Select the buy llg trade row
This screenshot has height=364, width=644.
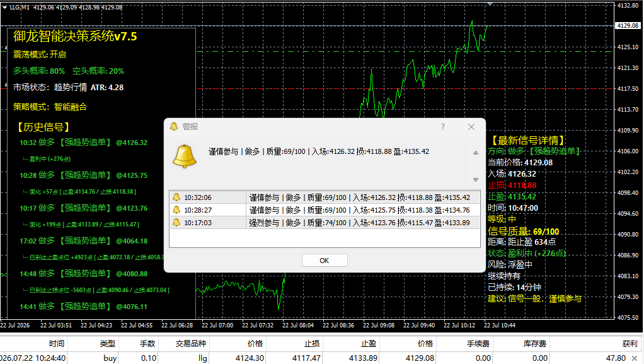click(x=320, y=358)
